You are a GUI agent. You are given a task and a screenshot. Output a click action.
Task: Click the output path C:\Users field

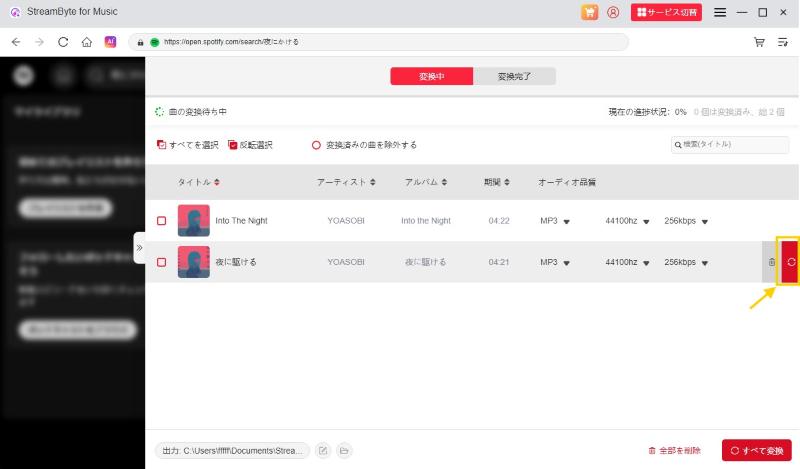pos(232,451)
